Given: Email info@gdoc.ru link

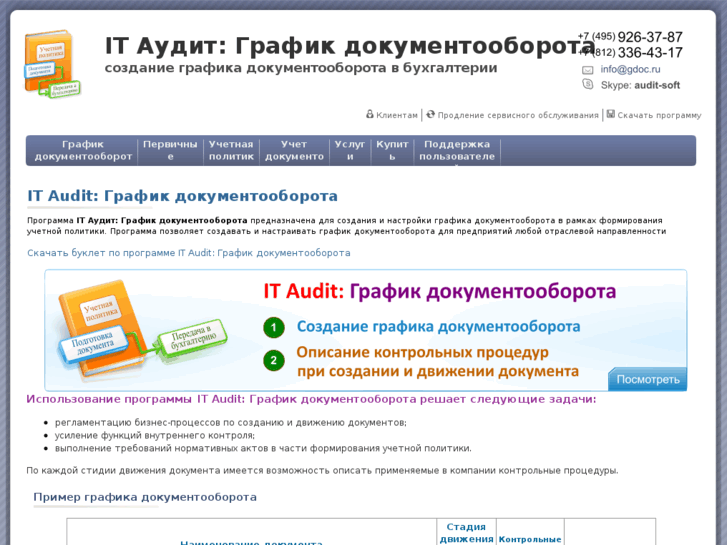Looking at the screenshot, I should pos(630,70).
